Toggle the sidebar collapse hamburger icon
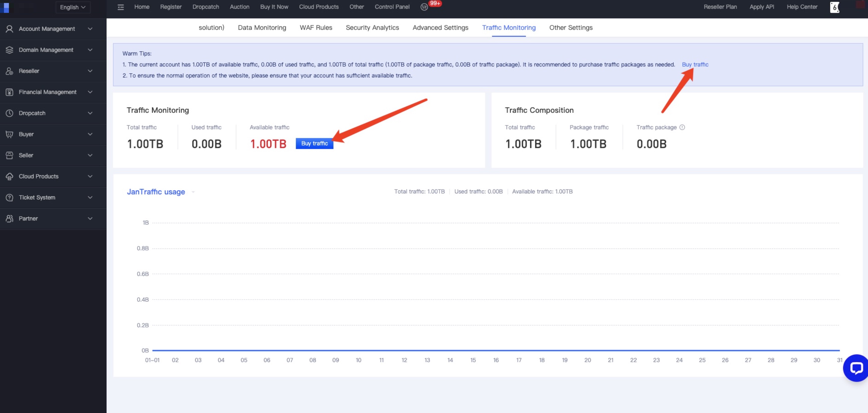The width and height of the screenshot is (868, 413). pos(121,7)
